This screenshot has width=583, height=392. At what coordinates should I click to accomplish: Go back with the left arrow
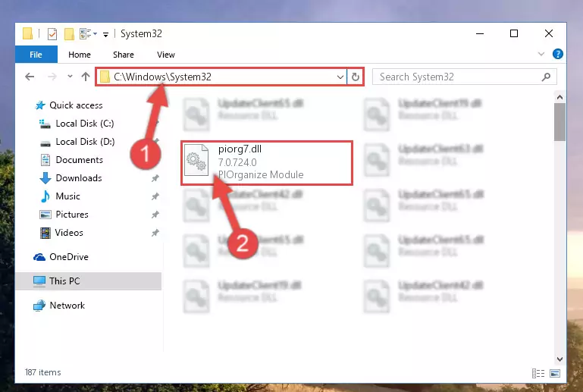click(30, 77)
